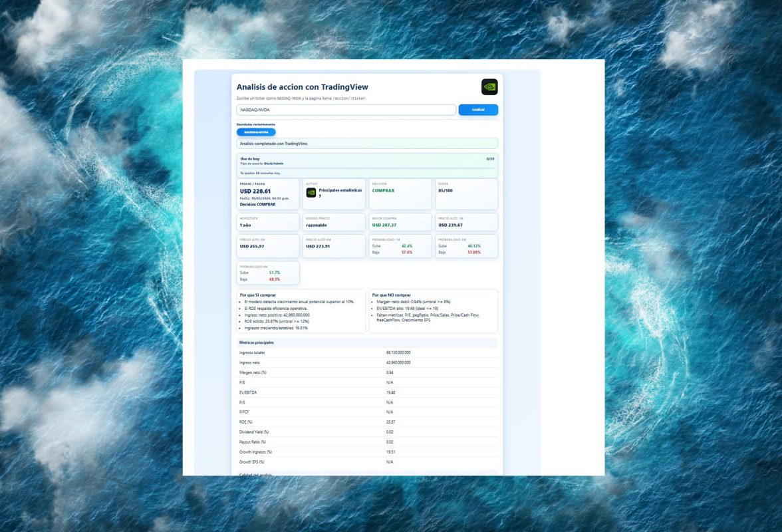Click the '25.87' ROE table value
The width and height of the screenshot is (782, 532).
click(390, 422)
